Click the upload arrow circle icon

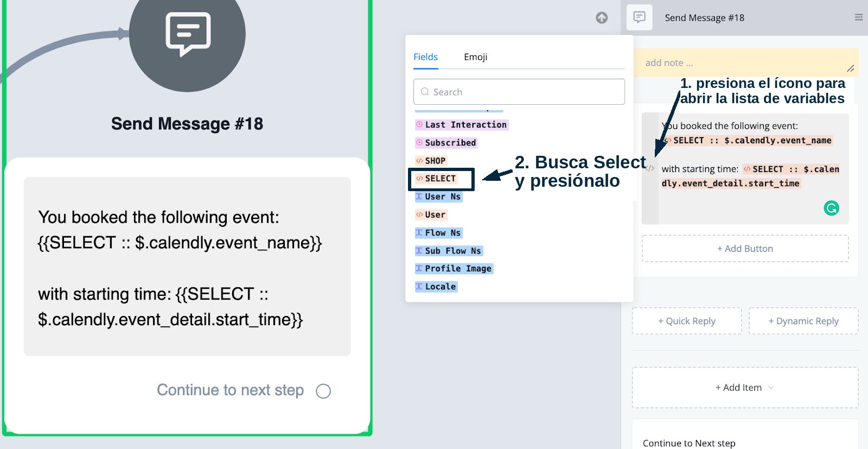point(602,18)
